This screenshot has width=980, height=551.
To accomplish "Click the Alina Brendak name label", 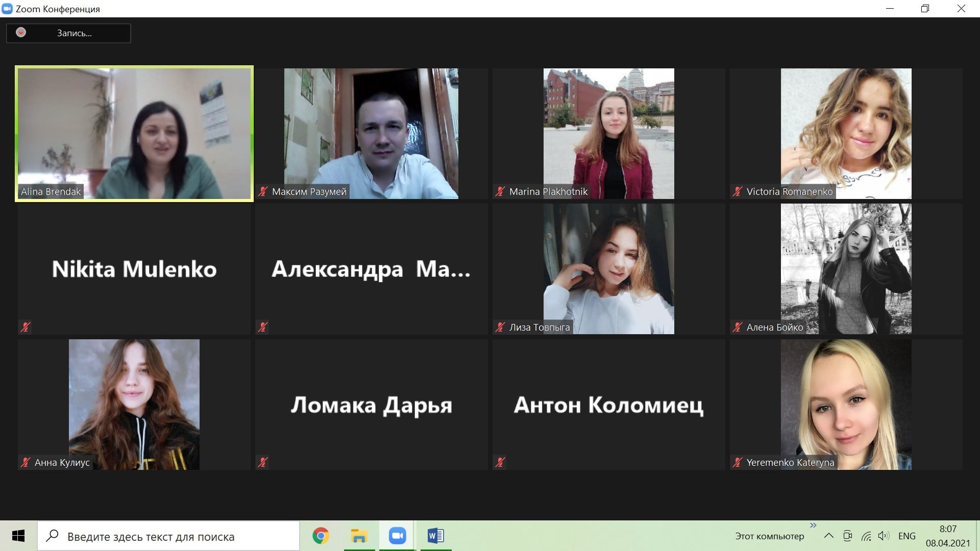I will pyautogui.click(x=51, y=192).
